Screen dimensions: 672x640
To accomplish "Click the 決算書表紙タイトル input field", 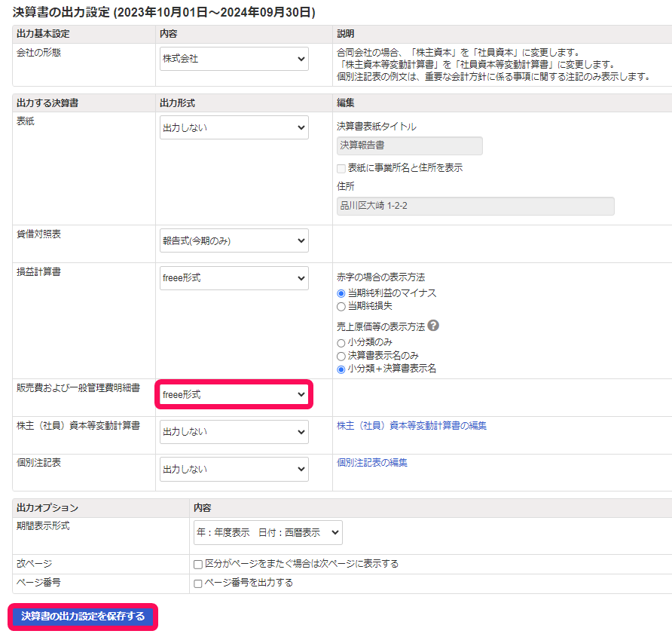I will coord(410,145).
